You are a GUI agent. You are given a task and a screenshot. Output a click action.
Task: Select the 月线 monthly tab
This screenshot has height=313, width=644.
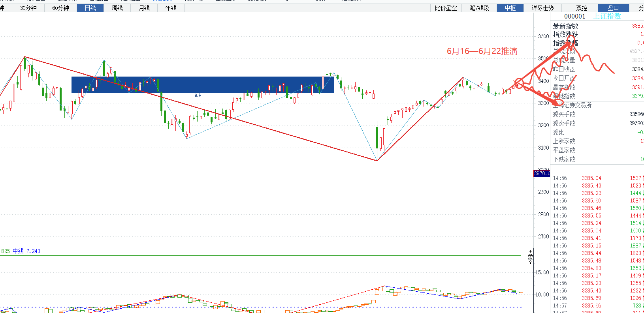coord(144,8)
